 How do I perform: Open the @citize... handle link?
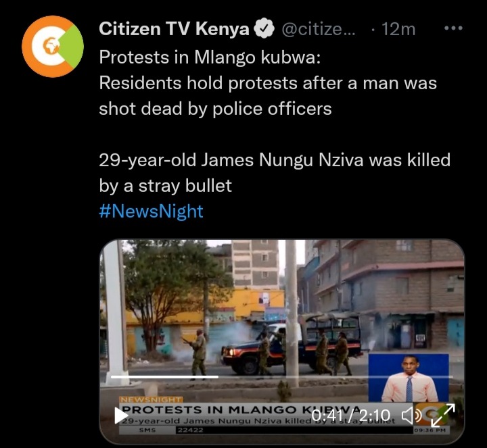pyautogui.click(x=319, y=29)
